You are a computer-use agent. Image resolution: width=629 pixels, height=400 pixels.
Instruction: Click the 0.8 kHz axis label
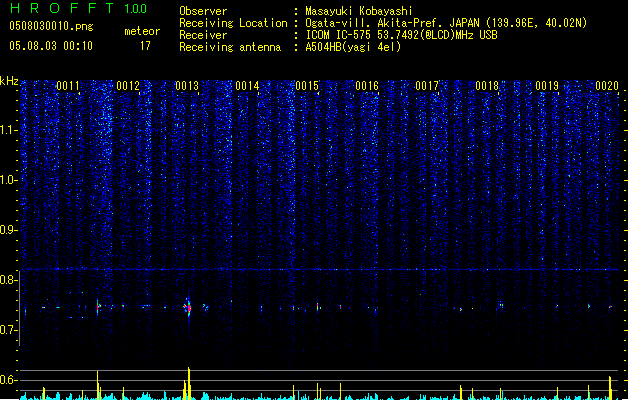(x=9, y=280)
